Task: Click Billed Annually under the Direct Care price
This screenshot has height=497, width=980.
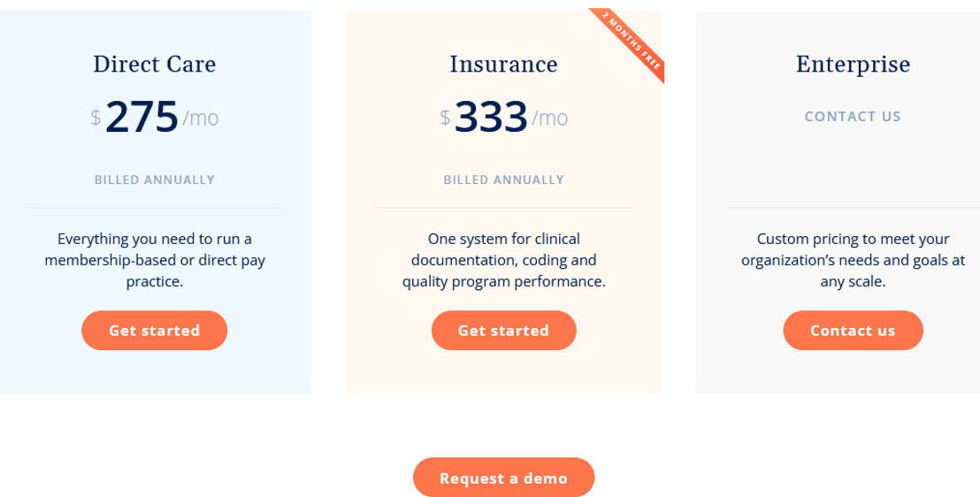Action: pos(155,180)
